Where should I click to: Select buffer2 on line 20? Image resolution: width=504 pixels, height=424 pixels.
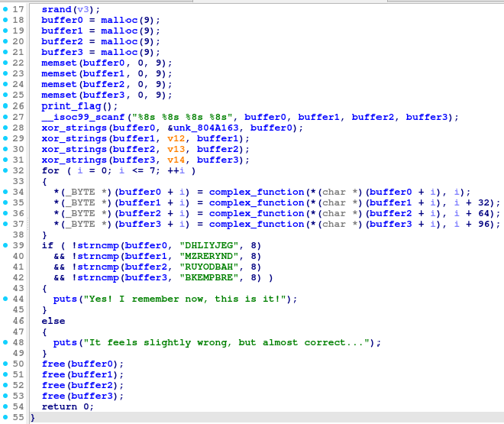pyautogui.click(x=62, y=41)
